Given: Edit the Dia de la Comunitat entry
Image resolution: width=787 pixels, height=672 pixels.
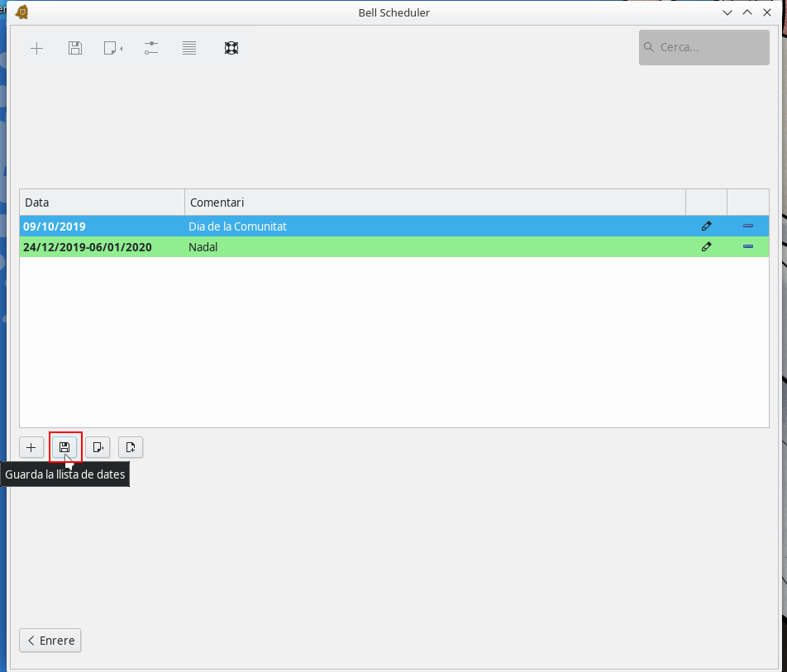Looking at the screenshot, I should pos(706,226).
